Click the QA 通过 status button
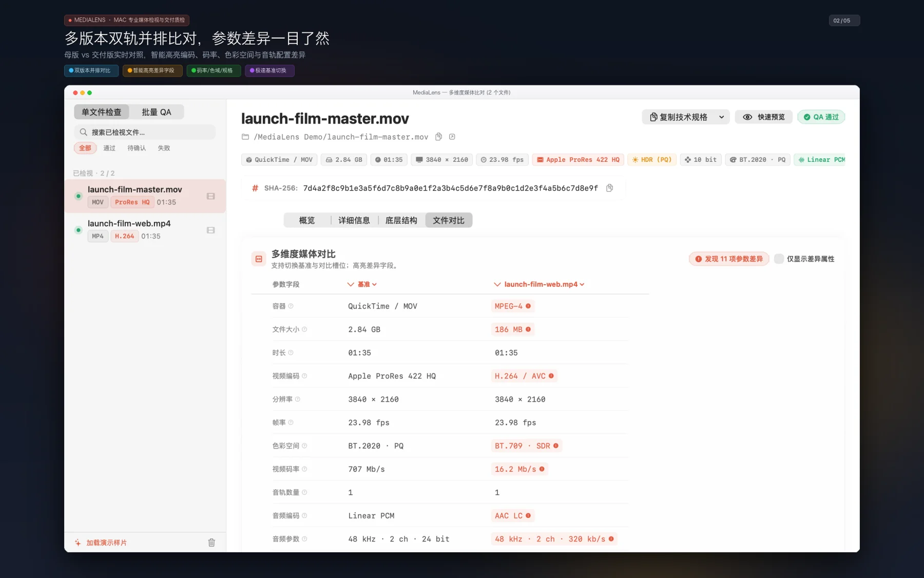 pyautogui.click(x=821, y=117)
